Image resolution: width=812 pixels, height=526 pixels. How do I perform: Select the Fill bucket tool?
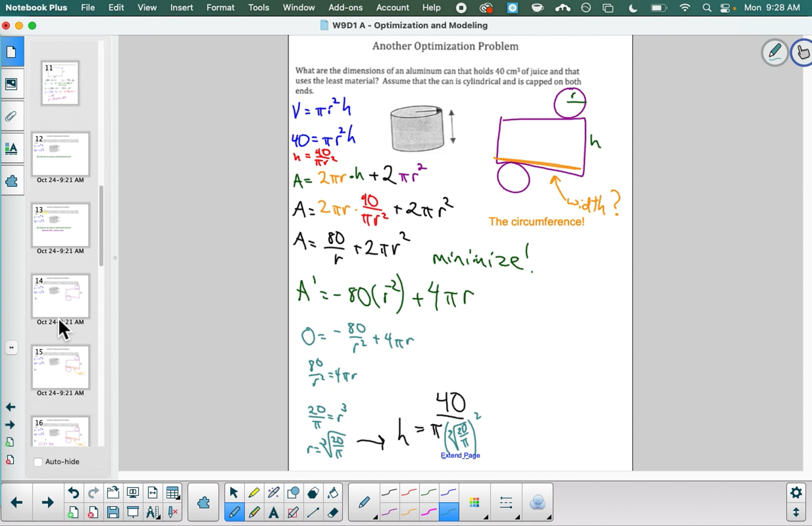tap(333, 493)
